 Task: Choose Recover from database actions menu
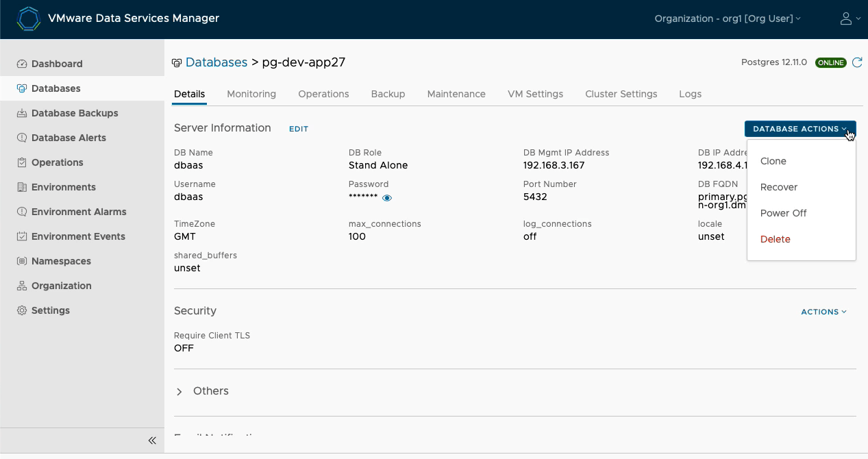779,187
